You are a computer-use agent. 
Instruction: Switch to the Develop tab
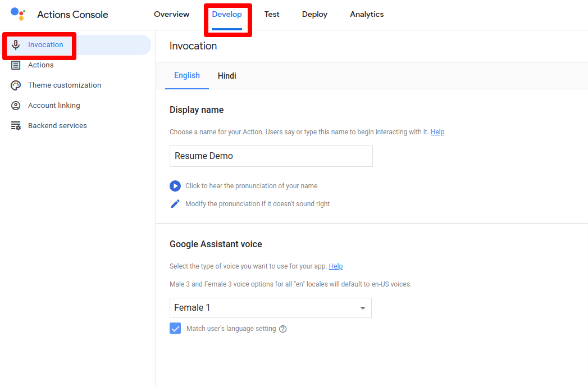coord(227,14)
